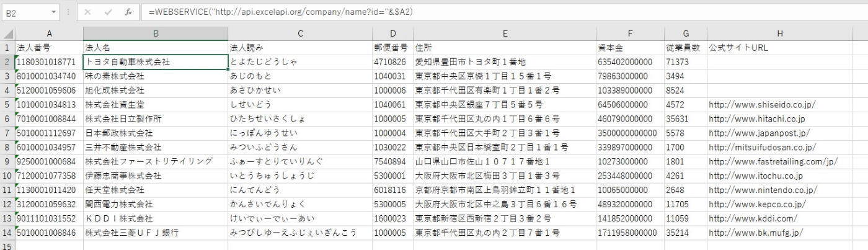Viewport: 868px width, 250px height.
Task: Select corporate number 1180301018771
Action: tap(49, 61)
